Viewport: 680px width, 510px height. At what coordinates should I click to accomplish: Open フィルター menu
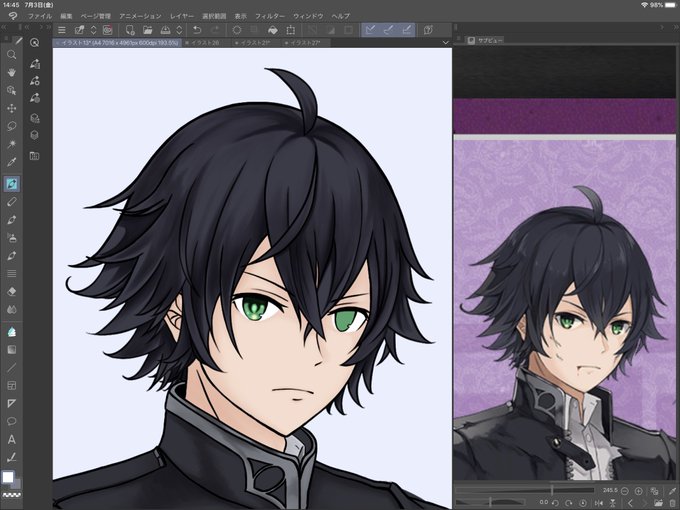point(270,16)
